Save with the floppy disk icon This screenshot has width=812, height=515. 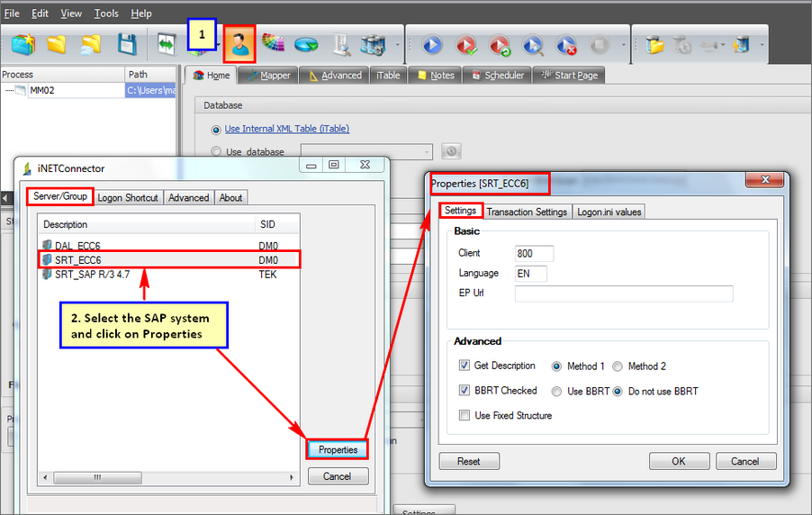127,44
